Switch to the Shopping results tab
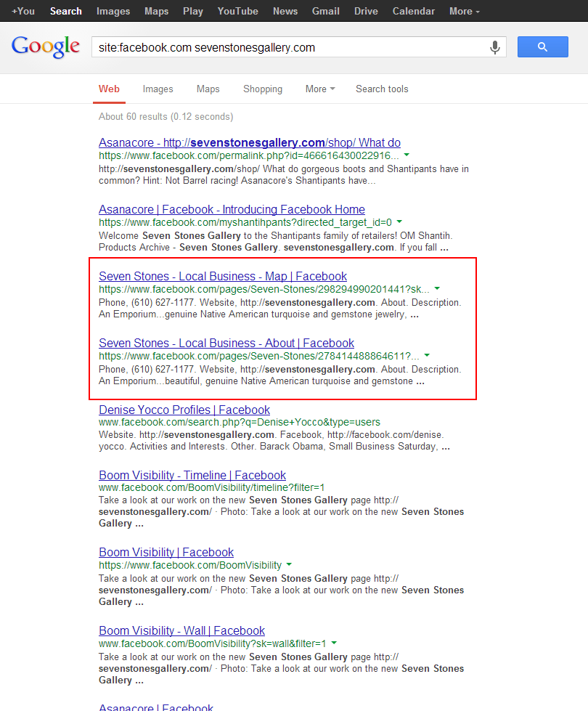 [x=263, y=89]
